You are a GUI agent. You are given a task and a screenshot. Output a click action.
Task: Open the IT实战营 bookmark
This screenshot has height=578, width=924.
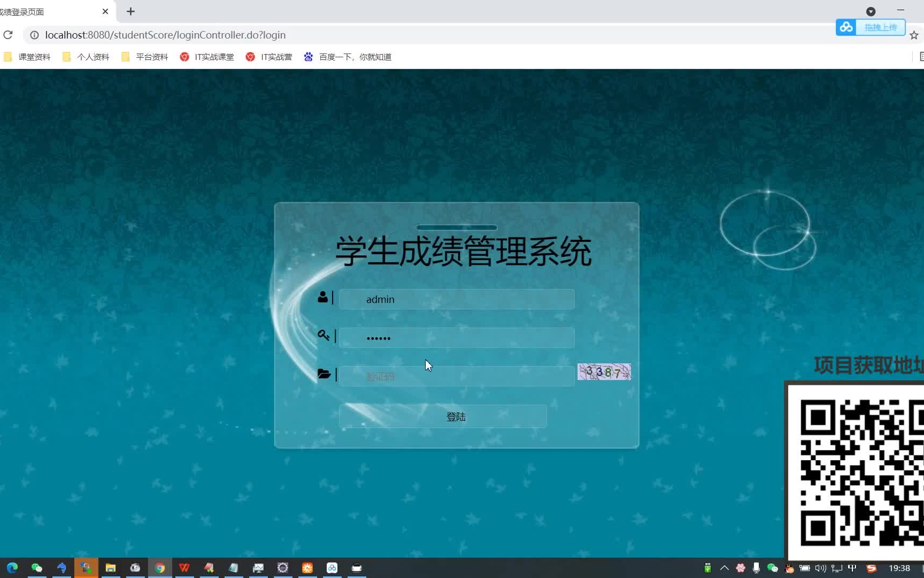269,57
